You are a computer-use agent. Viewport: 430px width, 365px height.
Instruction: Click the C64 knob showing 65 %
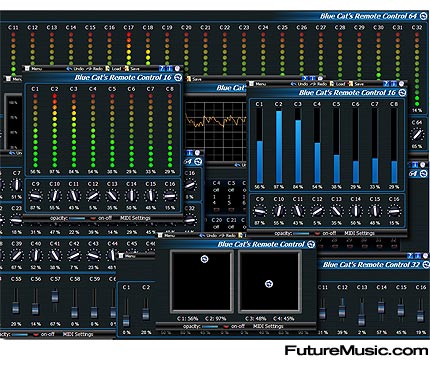417,135
